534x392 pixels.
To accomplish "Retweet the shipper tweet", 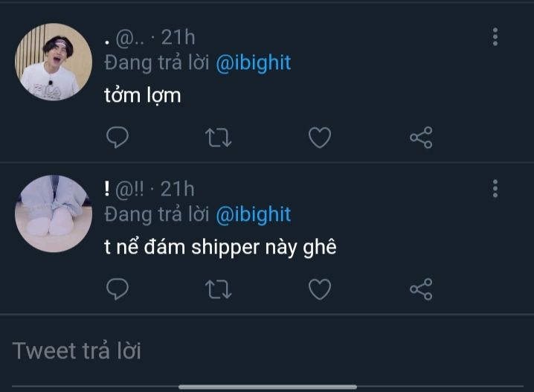I will click(x=219, y=289).
